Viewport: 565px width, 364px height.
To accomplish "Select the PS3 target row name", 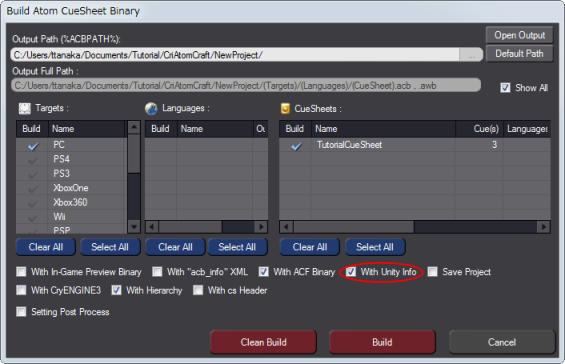I will (x=62, y=174).
